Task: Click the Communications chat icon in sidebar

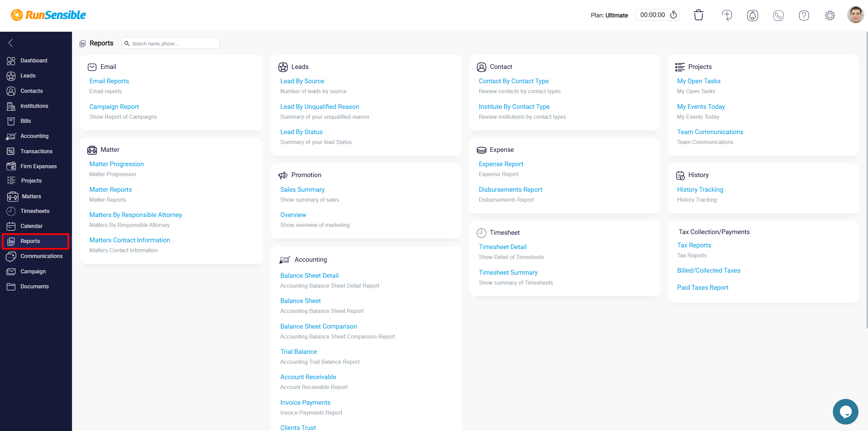Action: (x=11, y=256)
